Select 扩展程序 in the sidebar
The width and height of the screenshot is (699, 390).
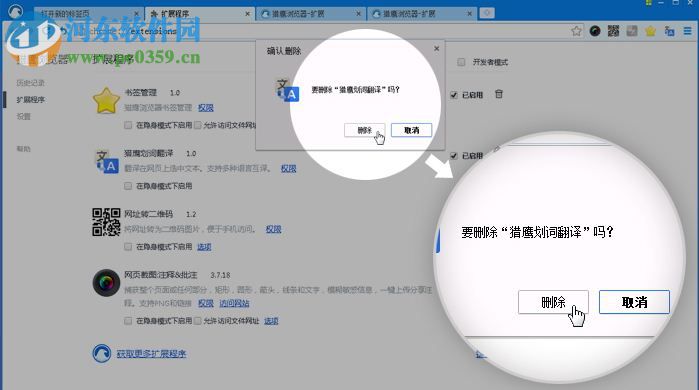(30, 99)
